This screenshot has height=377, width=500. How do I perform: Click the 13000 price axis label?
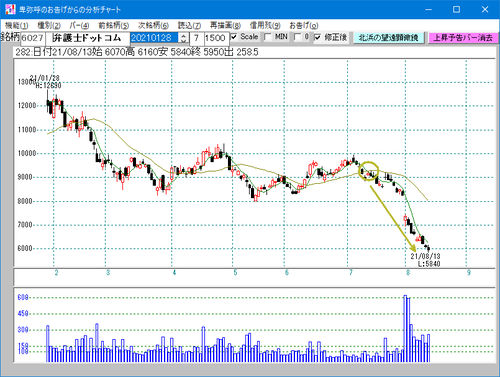pos(27,82)
